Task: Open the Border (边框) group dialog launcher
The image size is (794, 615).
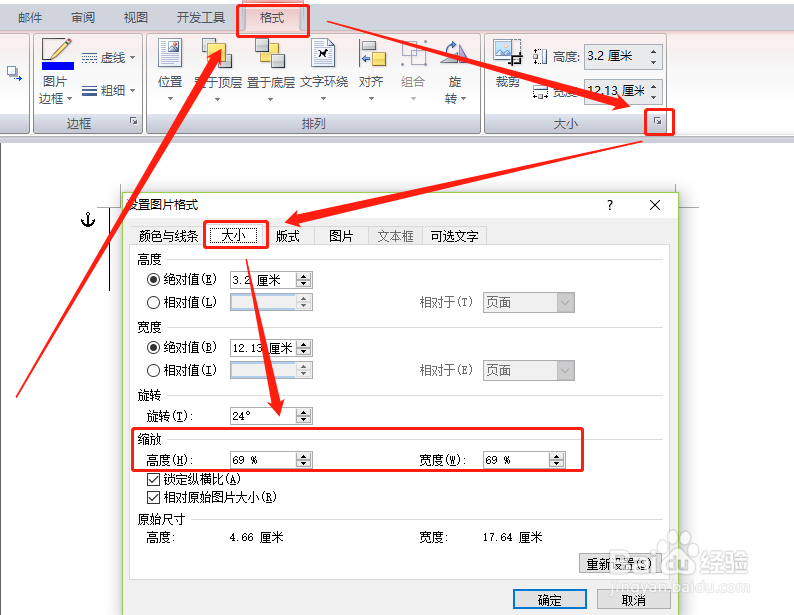Action: (x=133, y=121)
